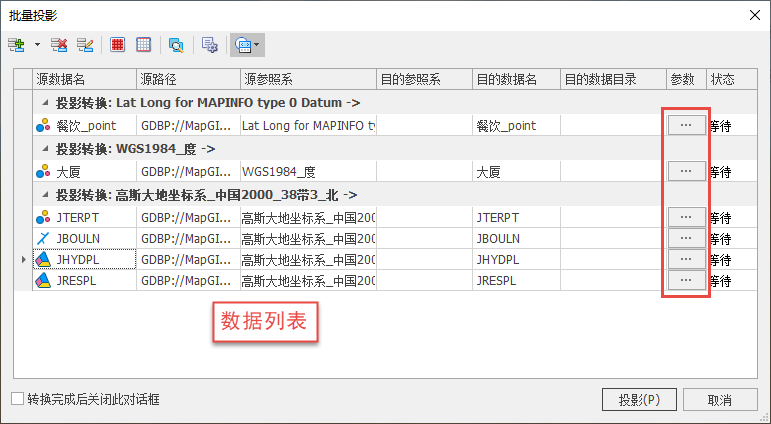Open the add data dropdown arrow
Image resolution: width=771 pixels, height=424 pixels.
tap(37, 45)
